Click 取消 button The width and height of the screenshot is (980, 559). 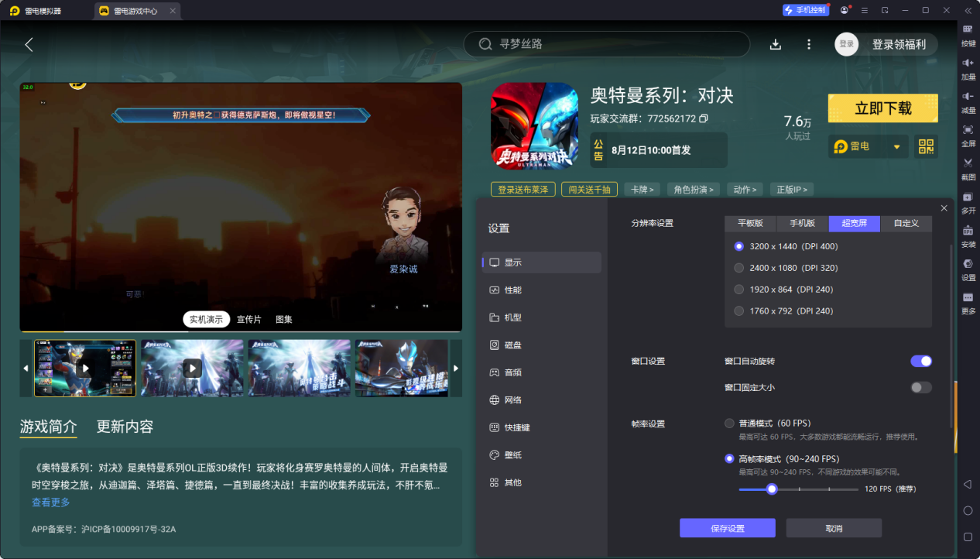tap(834, 528)
